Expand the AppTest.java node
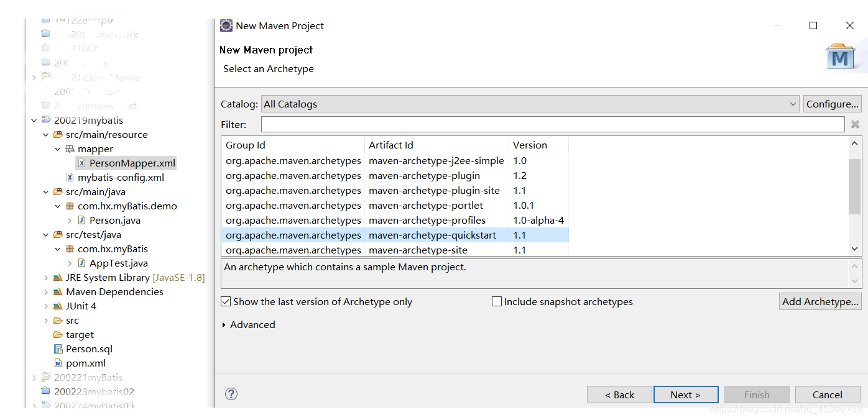This screenshot has width=868, height=420. (70, 263)
